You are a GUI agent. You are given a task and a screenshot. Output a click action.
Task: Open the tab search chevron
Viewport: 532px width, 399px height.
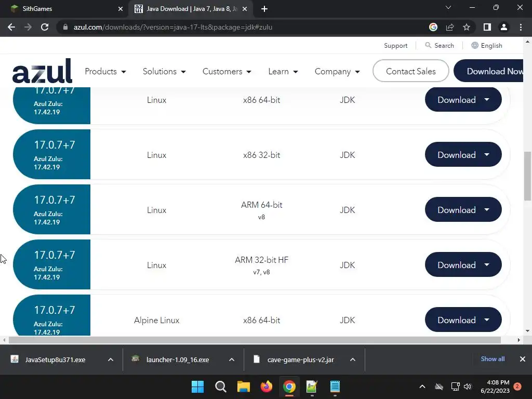pos(448,7)
